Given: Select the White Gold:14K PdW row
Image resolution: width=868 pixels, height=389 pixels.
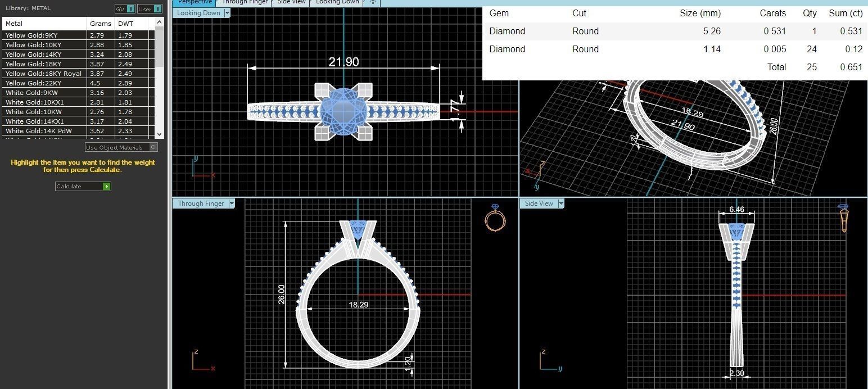Looking at the screenshot, I should point(79,131).
